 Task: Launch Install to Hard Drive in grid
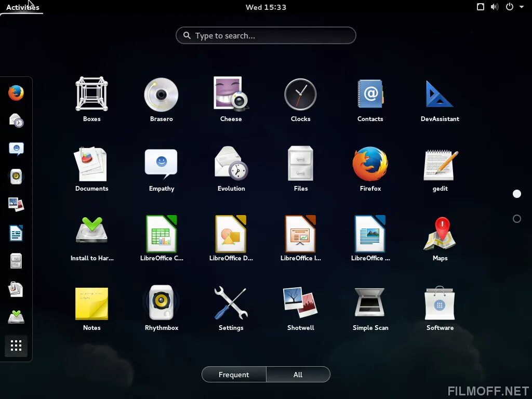pyautogui.click(x=91, y=238)
